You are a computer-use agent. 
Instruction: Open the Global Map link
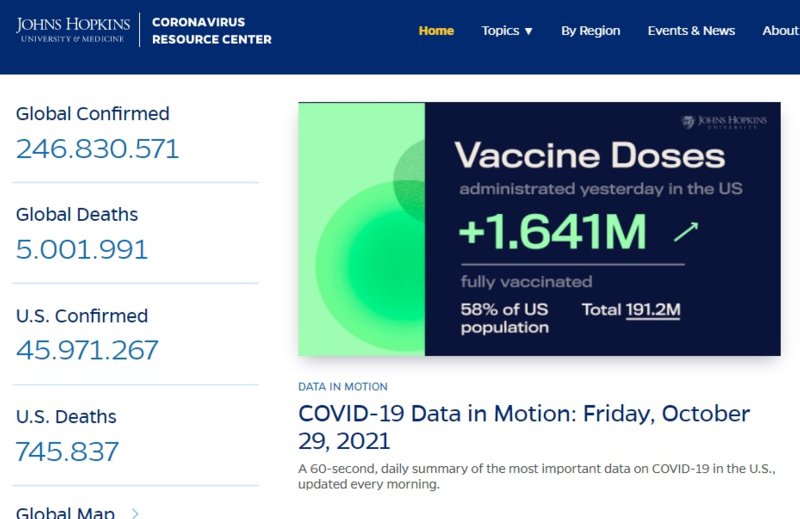[65, 512]
